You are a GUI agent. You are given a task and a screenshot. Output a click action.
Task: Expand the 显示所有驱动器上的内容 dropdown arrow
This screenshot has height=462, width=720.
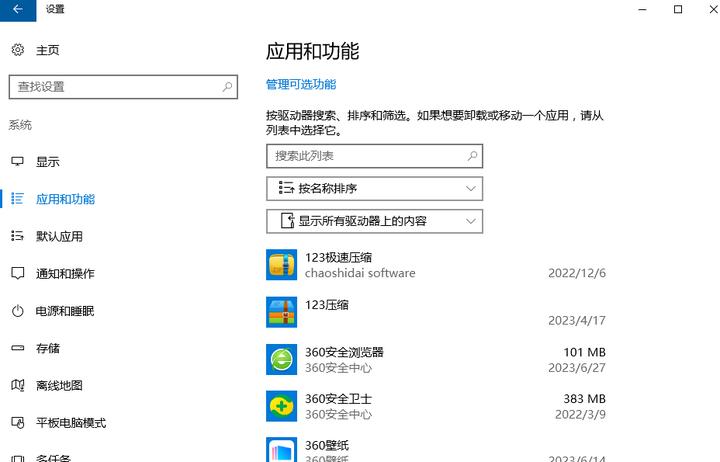[x=471, y=221]
